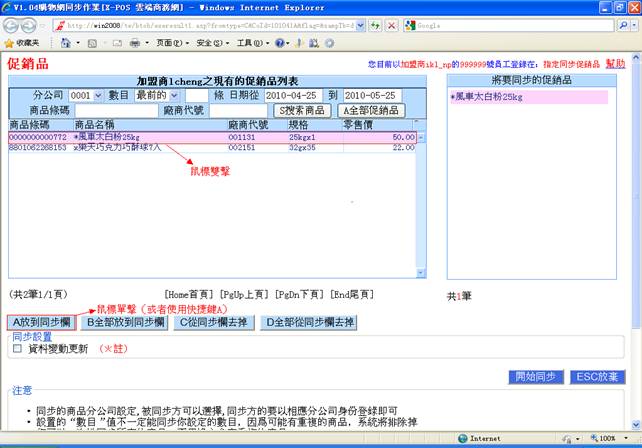Enable the 資料變動更新 checkbox
The width and height of the screenshot is (642, 448).
pos(16,349)
